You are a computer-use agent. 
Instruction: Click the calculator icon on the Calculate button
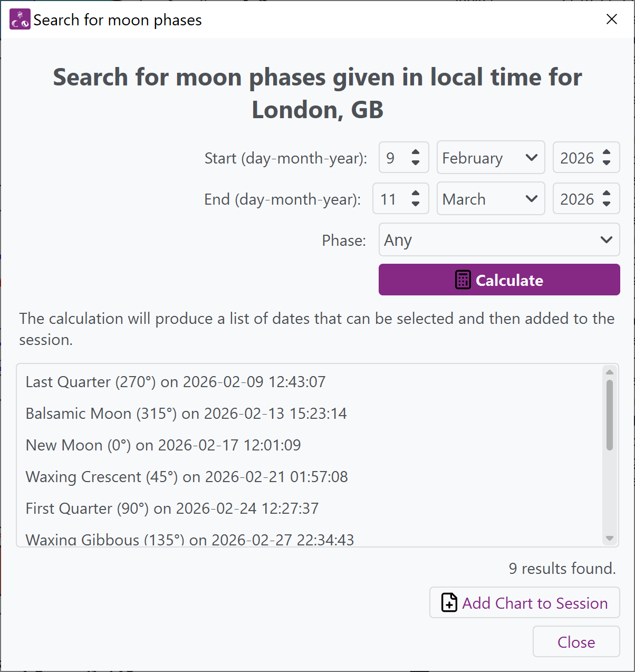point(463,280)
